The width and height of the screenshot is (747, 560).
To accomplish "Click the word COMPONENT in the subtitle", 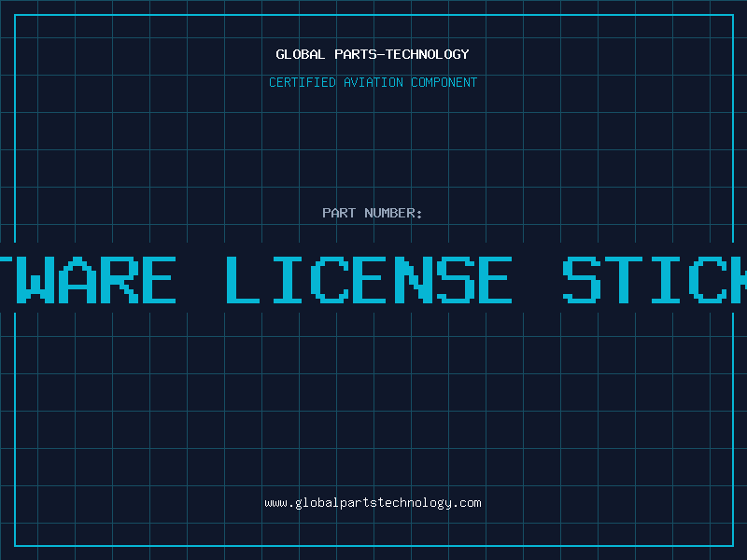I will coord(444,82).
